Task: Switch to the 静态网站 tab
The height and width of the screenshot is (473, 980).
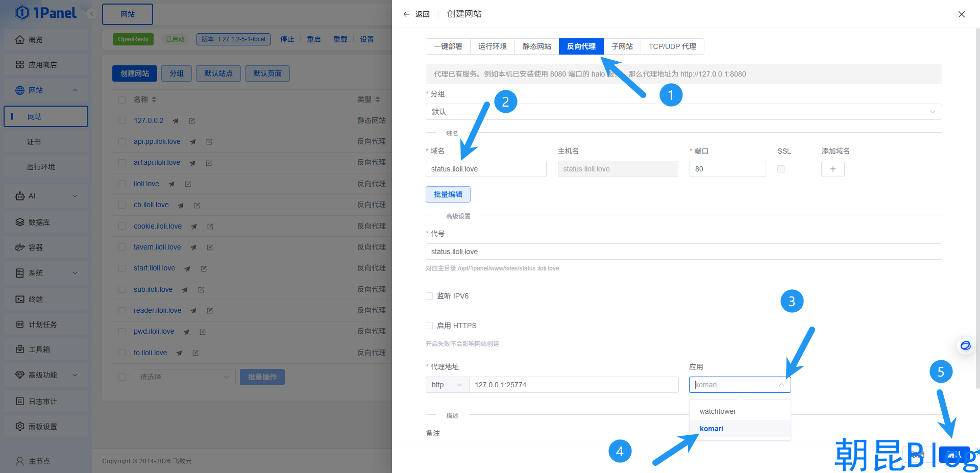Action: coord(537,46)
